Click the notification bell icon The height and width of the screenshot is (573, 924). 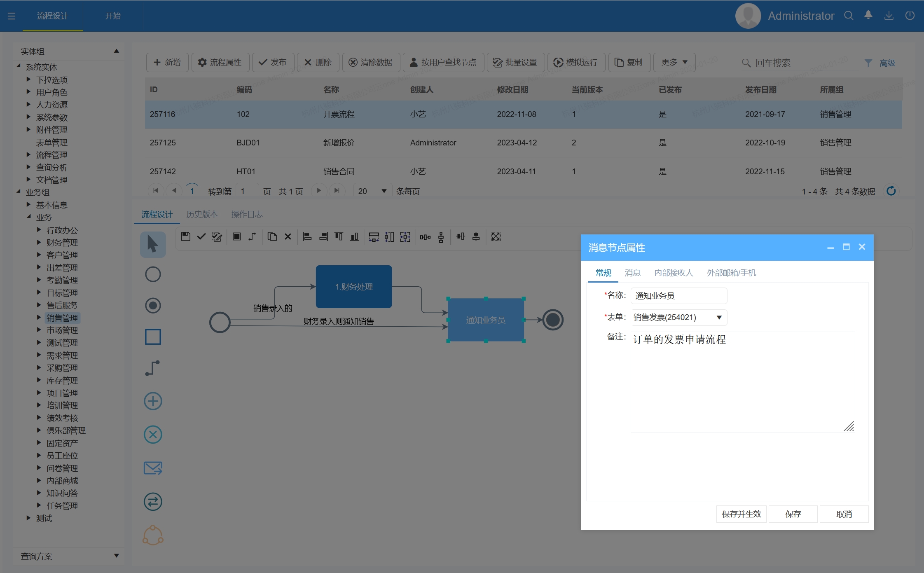tap(868, 16)
